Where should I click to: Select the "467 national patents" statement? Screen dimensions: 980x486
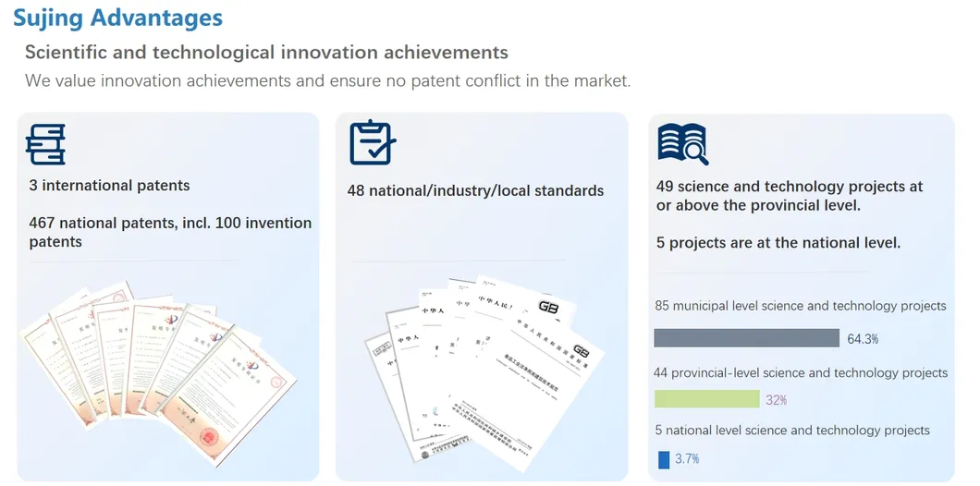[170, 232]
